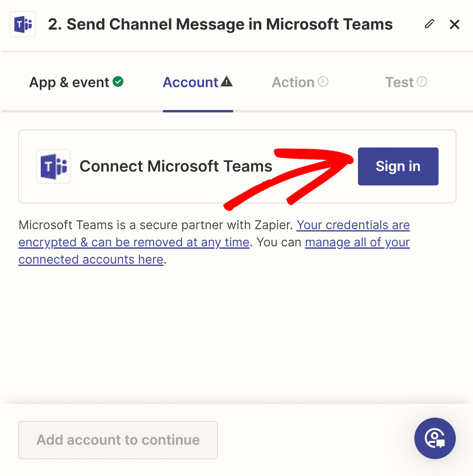Image resolution: width=473 pixels, height=476 pixels.
Task: Click the Connect Microsoft Teams label
Action: point(176,166)
